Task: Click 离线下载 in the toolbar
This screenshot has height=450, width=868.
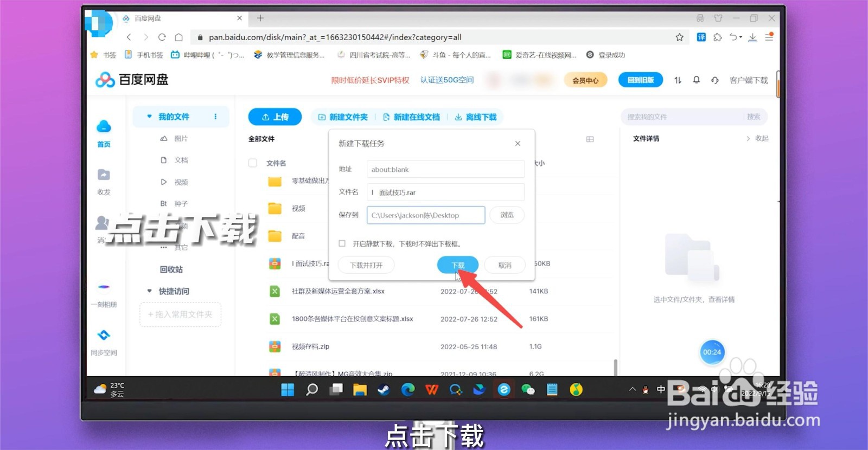Action: (x=476, y=117)
